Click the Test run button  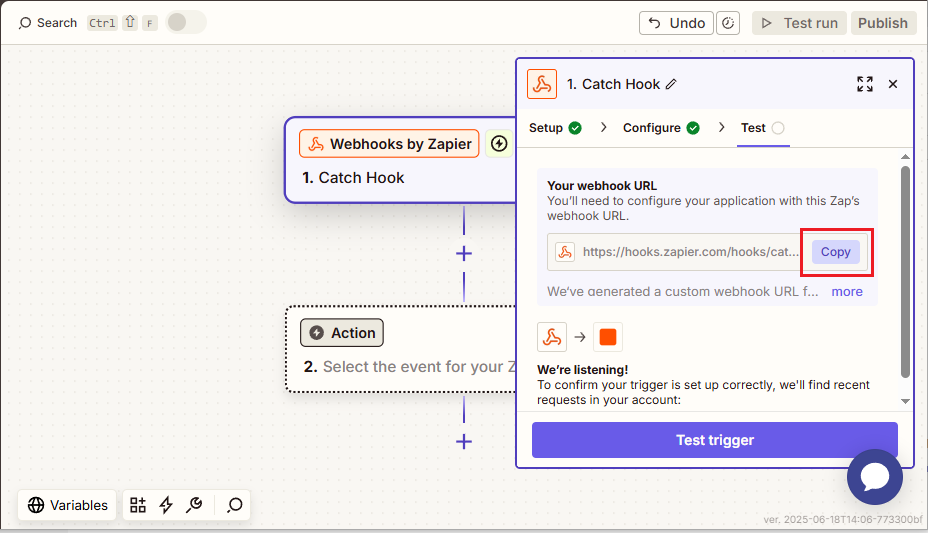tap(799, 23)
